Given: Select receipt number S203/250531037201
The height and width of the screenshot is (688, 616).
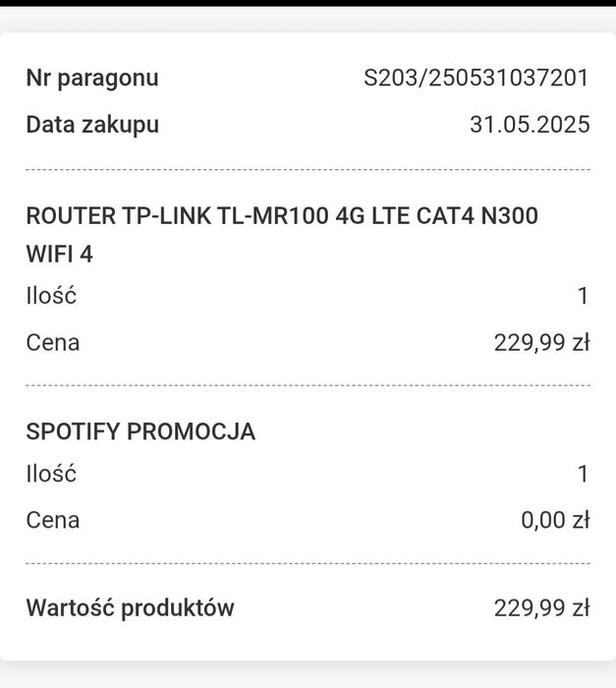Looking at the screenshot, I should 476,78.
